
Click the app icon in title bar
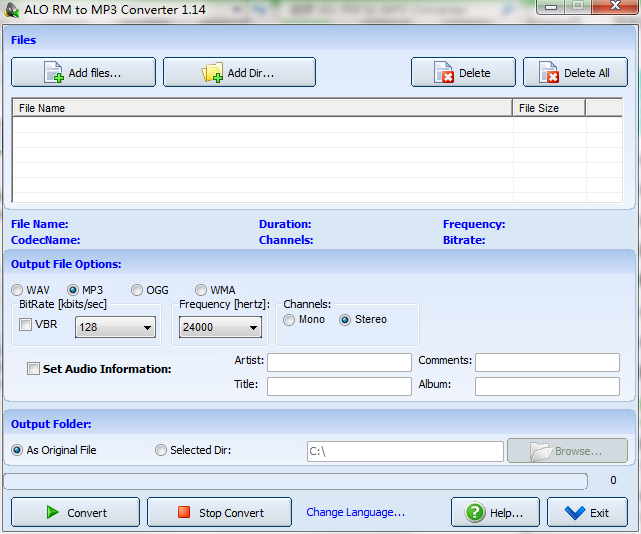[11, 10]
